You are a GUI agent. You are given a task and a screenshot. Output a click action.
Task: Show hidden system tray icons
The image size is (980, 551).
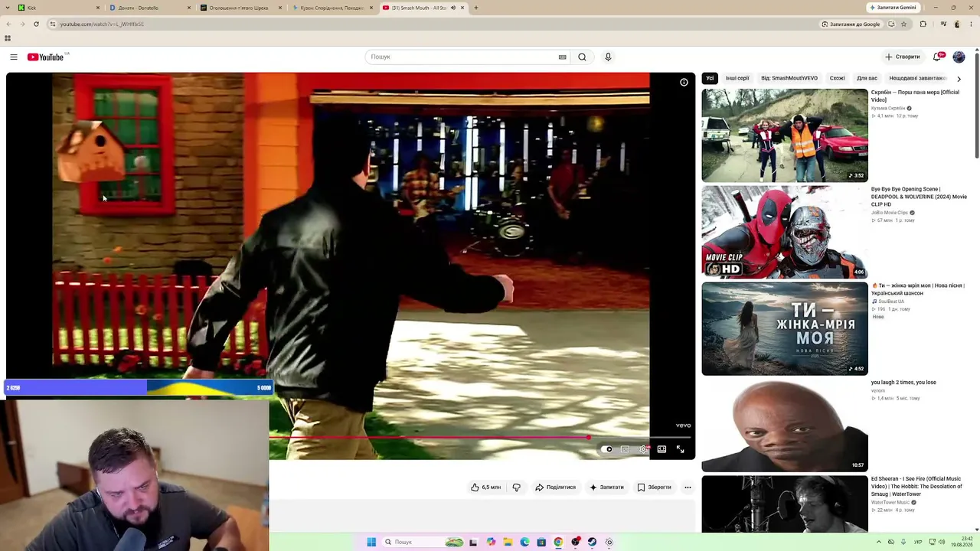(x=879, y=542)
